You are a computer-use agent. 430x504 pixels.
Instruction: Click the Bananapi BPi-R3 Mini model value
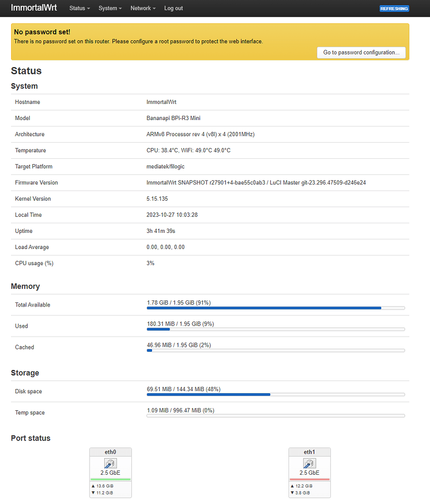(174, 118)
